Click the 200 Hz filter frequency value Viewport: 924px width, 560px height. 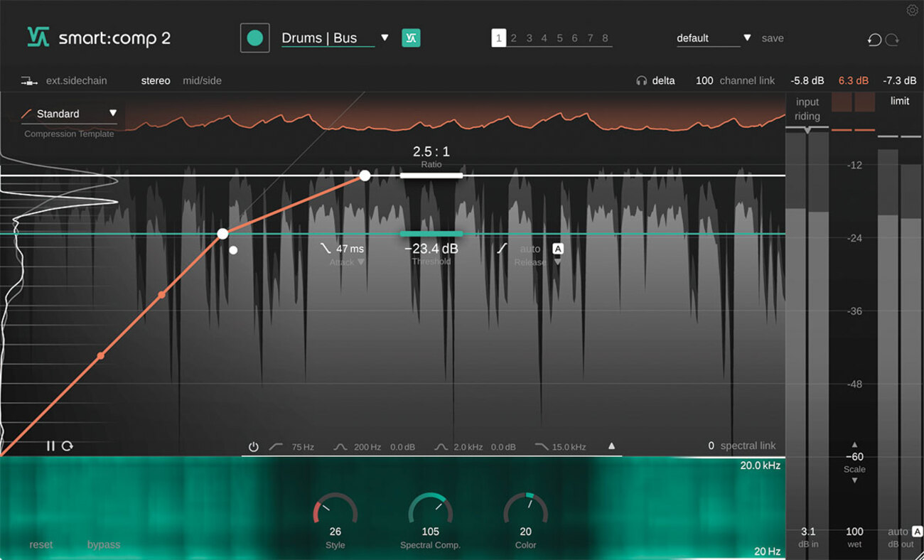click(x=367, y=447)
